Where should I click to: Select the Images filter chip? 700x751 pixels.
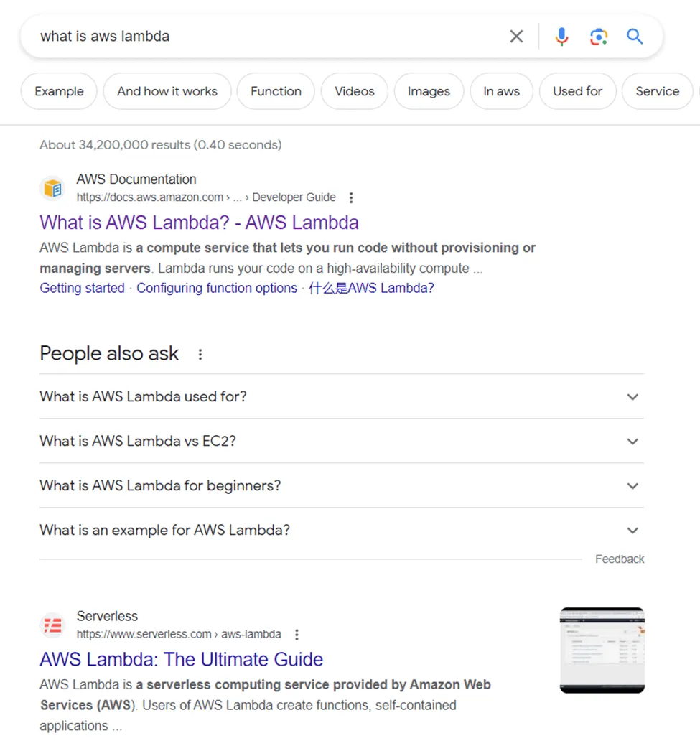click(x=429, y=91)
